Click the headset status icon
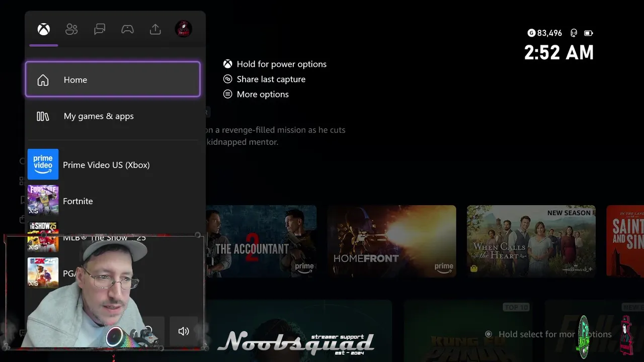This screenshot has height=362, width=644. coord(574,33)
